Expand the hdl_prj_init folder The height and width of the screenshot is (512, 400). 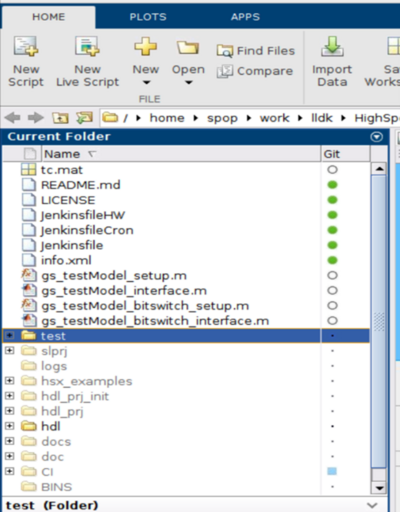pos(10,396)
